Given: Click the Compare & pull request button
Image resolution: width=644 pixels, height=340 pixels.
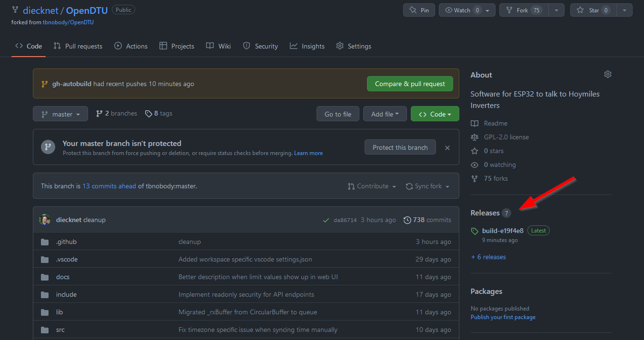Looking at the screenshot, I should (x=409, y=83).
